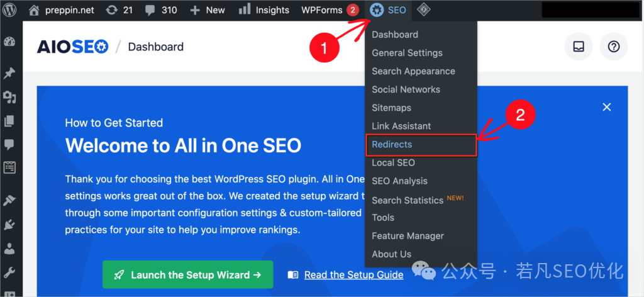Open the help question mark icon
The image size is (644, 297).
(x=614, y=47)
